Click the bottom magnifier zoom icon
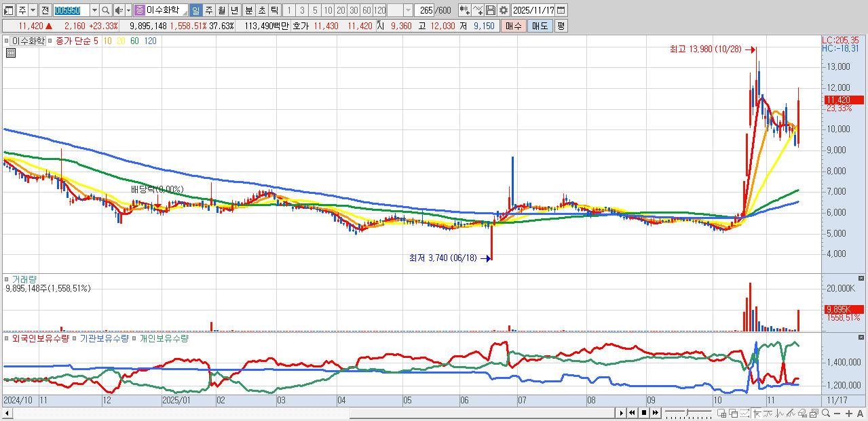Image resolution: width=868 pixels, height=421 pixels. 826,413
